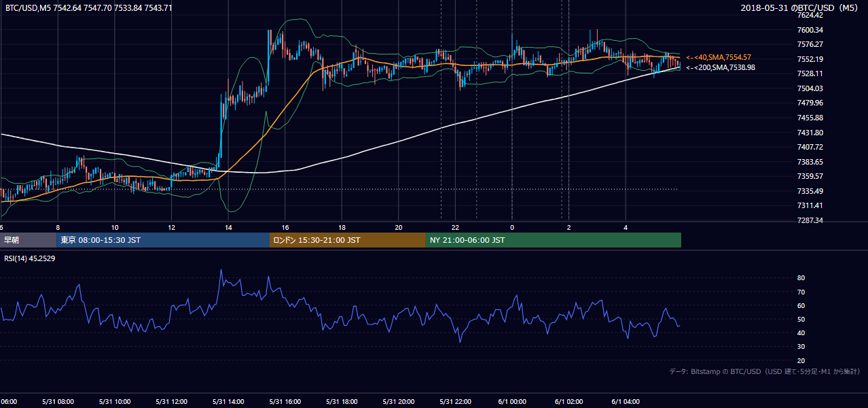This screenshot has height=408, width=868.
Task: Click the 5/31 16:00 time label
Action: tap(285, 402)
